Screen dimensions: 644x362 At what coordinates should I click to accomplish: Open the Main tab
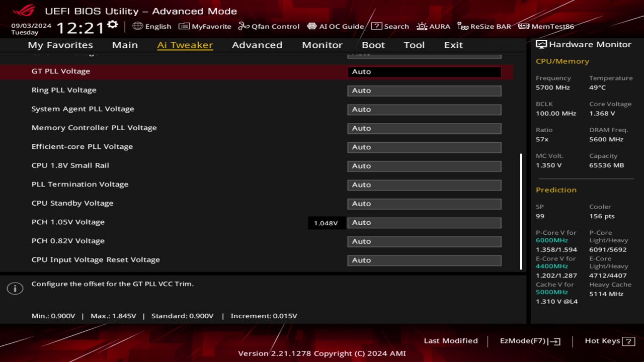point(125,45)
